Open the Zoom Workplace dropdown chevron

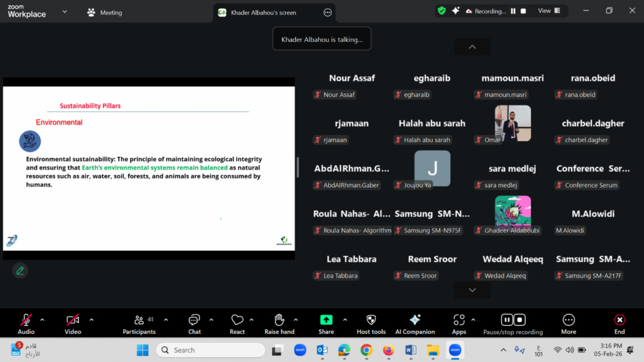click(x=64, y=12)
